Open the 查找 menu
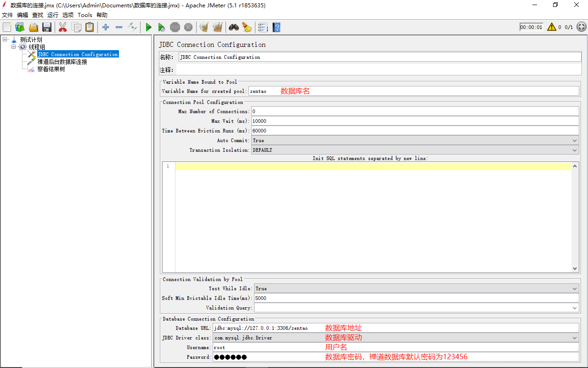 [x=38, y=15]
